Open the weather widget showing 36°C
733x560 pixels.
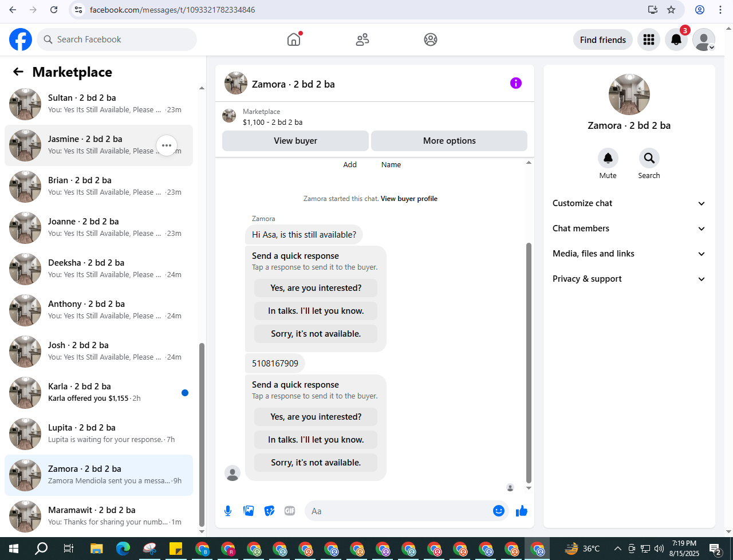pos(582,549)
